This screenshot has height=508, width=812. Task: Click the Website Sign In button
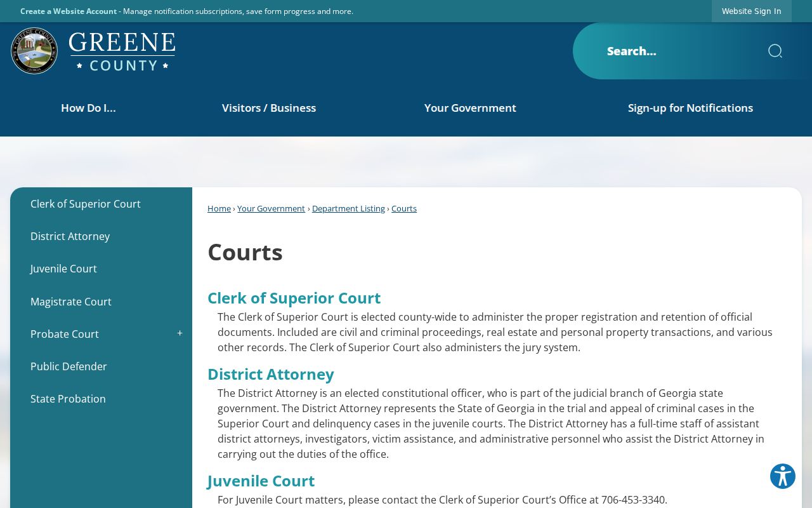point(752,11)
